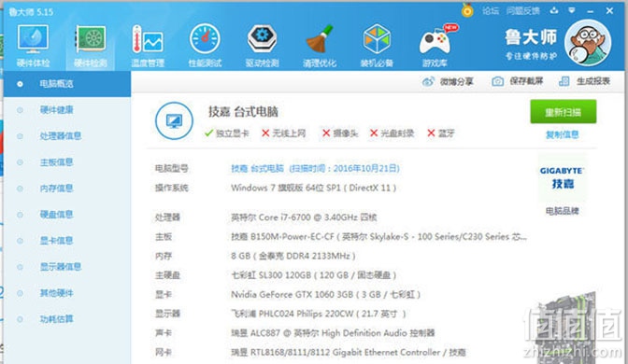Click the Philips 220CW monitor text
Viewport: 628px width, 364px height.
(x=319, y=314)
